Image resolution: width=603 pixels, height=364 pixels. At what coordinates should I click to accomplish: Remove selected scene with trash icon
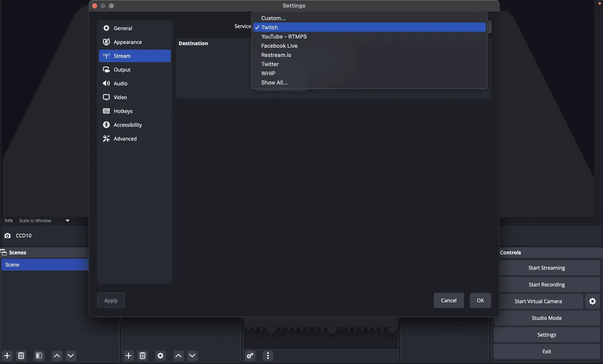coord(21,356)
